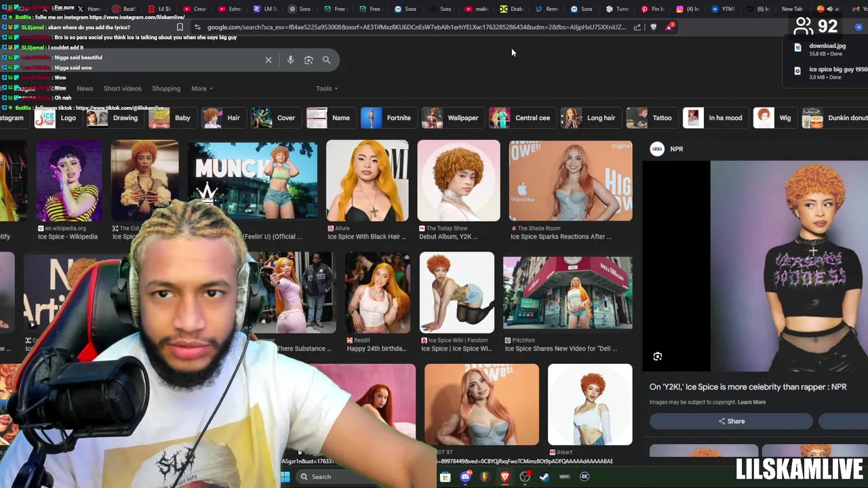This screenshot has width=868, height=488.
Task: Open the site settings icon beside URL
Action: click(197, 27)
